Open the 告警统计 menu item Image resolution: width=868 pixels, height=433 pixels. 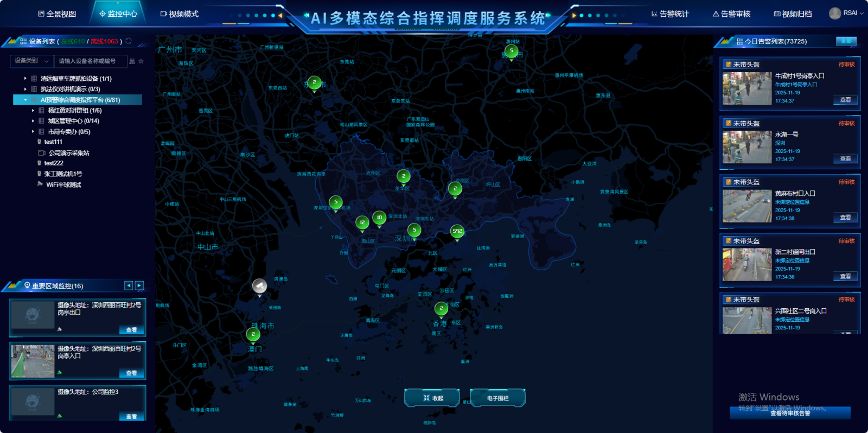click(x=670, y=14)
